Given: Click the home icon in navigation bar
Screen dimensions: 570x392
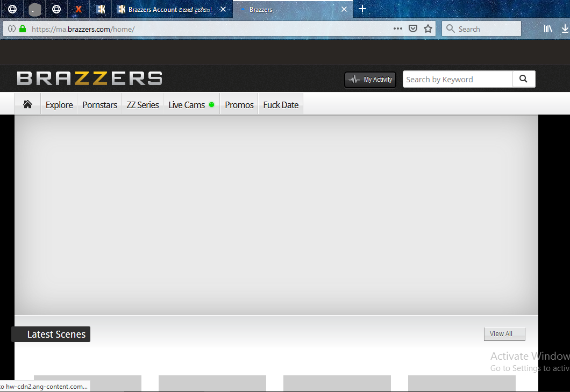Looking at the screenshot, I should [27, 105].
